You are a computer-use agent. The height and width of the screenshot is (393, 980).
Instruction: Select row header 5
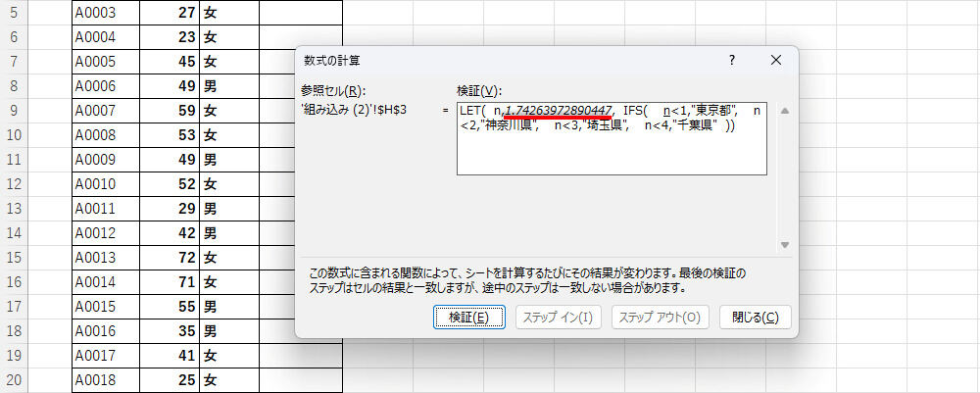pyautogui.click(x=14, y=12)
